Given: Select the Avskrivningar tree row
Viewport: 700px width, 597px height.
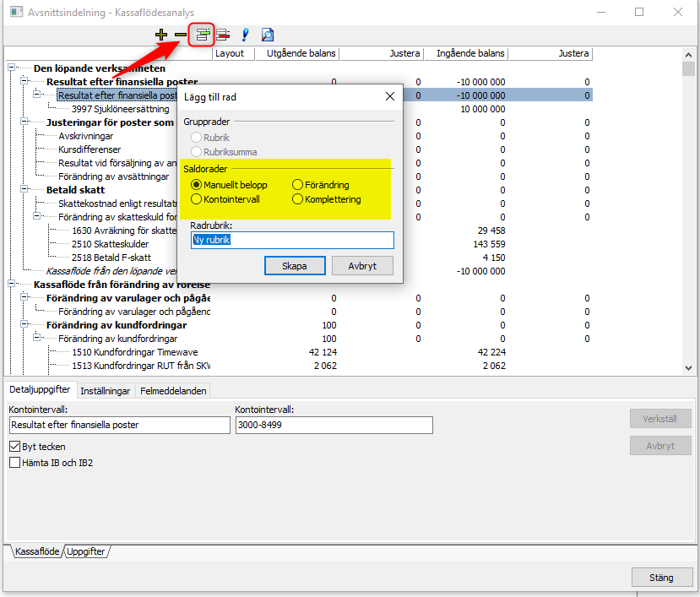Looking at the screenshot, I should click(x=86, y=136).
